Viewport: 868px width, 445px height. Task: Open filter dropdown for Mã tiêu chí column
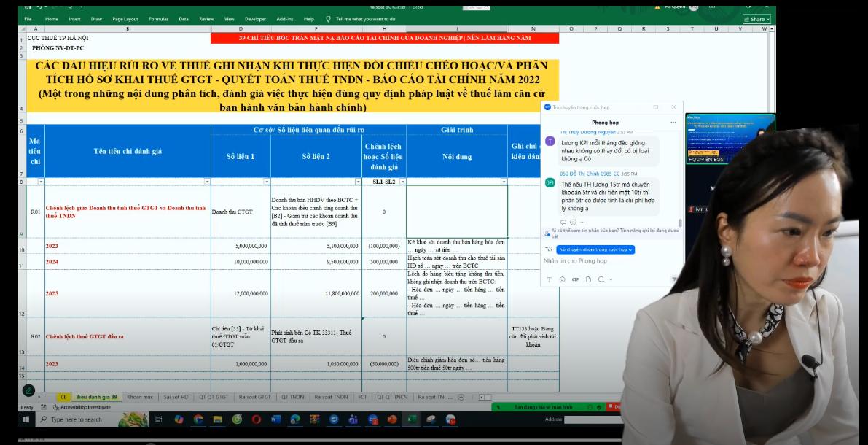point(41,182)
